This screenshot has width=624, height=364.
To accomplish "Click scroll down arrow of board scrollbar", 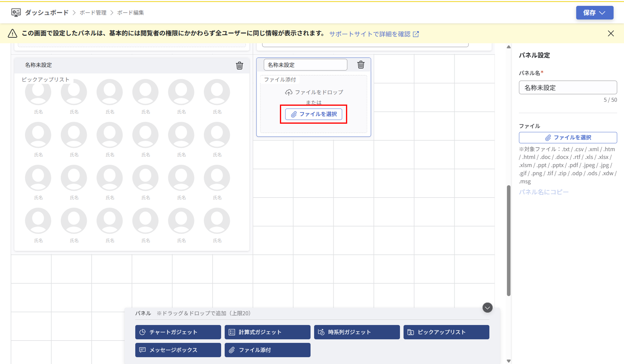I will click(509, 361).
